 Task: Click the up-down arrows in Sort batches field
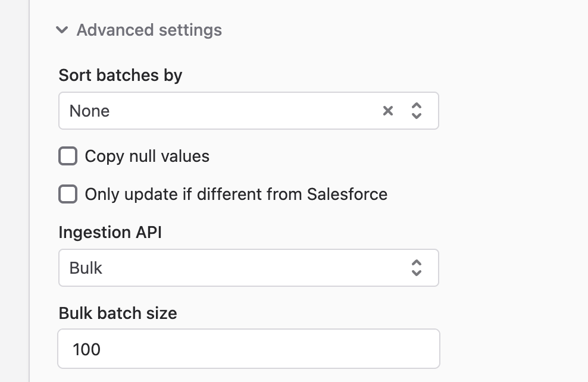click(416, 111)
